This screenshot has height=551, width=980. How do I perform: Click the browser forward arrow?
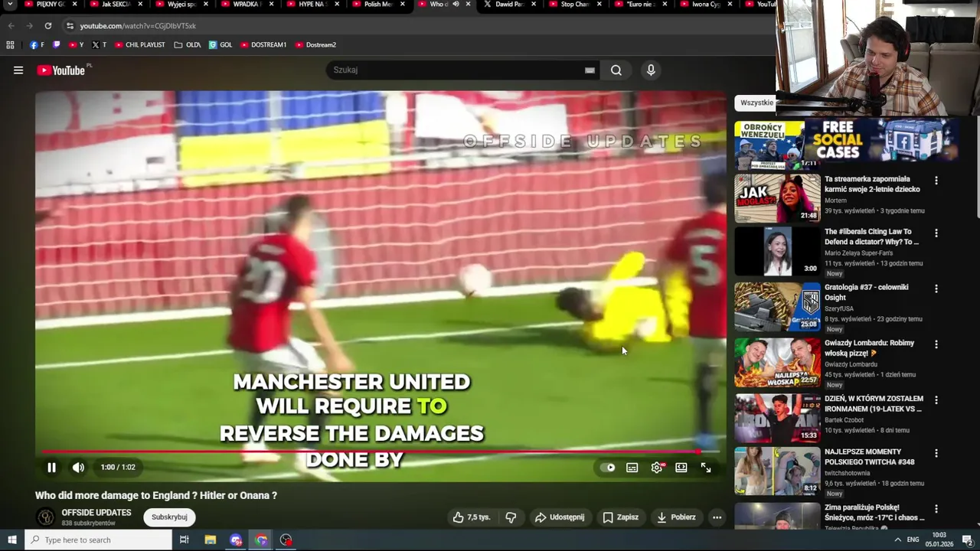click(29, 26)
